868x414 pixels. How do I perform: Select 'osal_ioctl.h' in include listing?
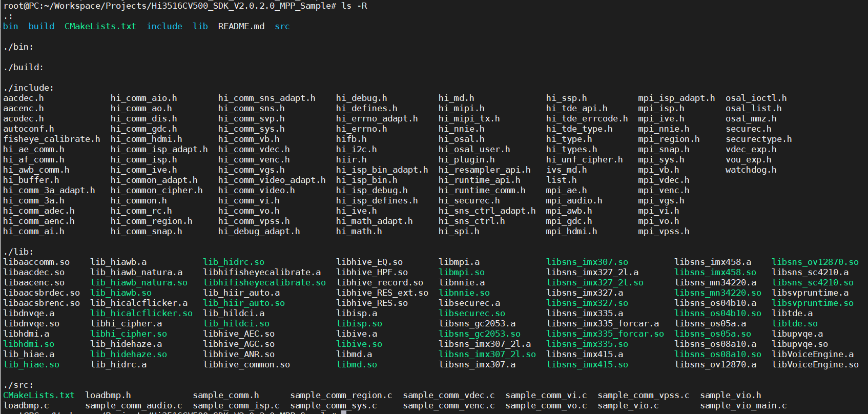pyautogui.click(x=756, y=98)
